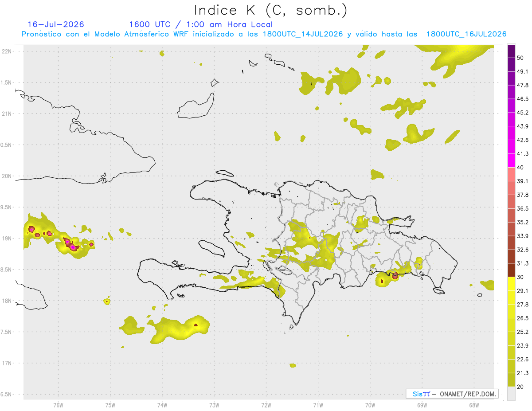
Task: Click the '32.6' color scale value
Action: [523, 250]
